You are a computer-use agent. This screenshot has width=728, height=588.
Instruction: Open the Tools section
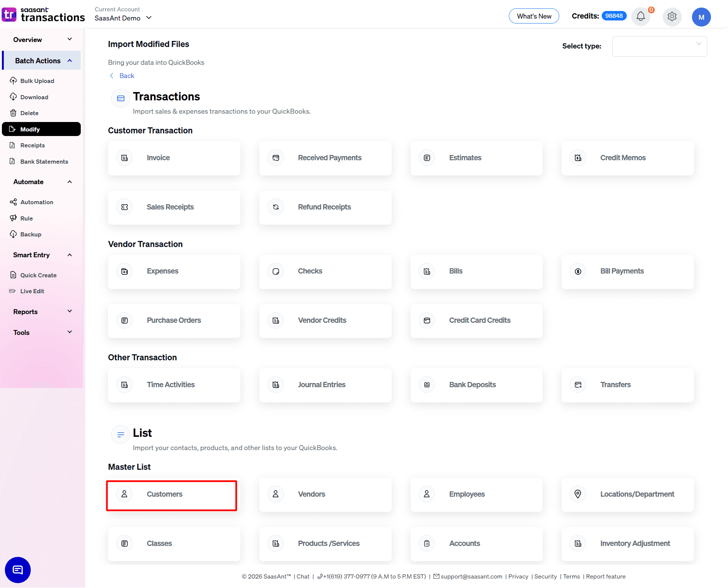pos(41,332)
